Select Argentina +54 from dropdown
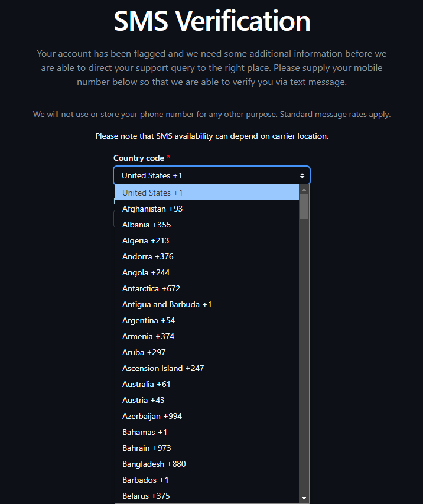Image resolution: width=423 pixels, height=504 pixels. pyautogui.click(x=207, y=320)
